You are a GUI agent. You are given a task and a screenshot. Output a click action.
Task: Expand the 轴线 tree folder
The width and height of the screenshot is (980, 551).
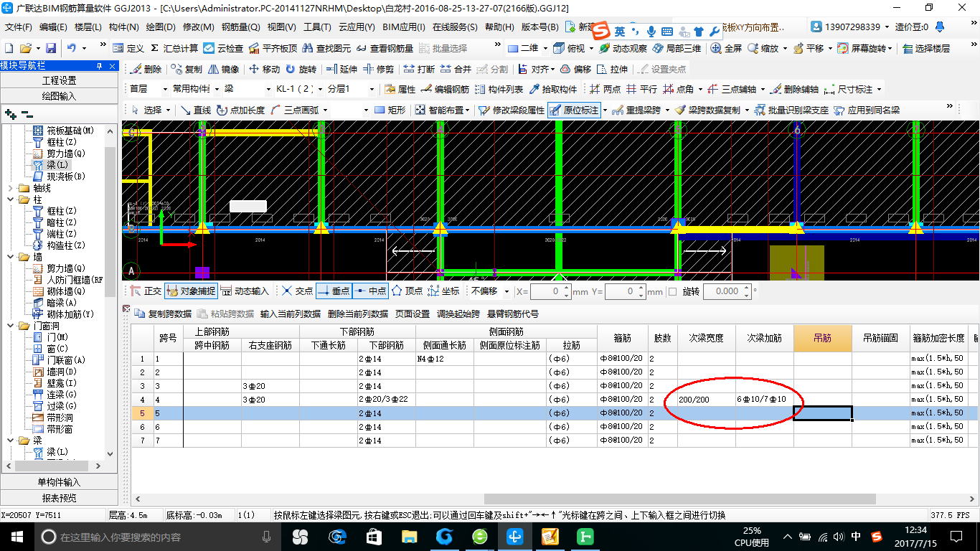point(10,188)
